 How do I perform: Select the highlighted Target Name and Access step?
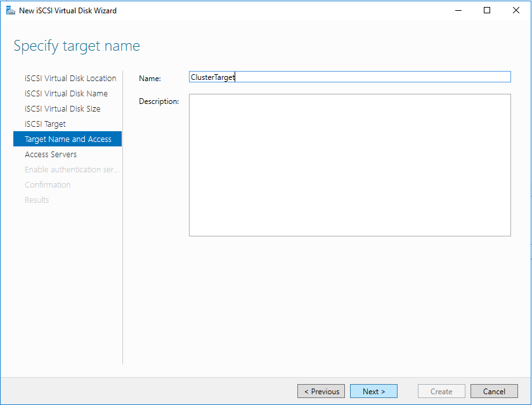click(x=68, y=139)
